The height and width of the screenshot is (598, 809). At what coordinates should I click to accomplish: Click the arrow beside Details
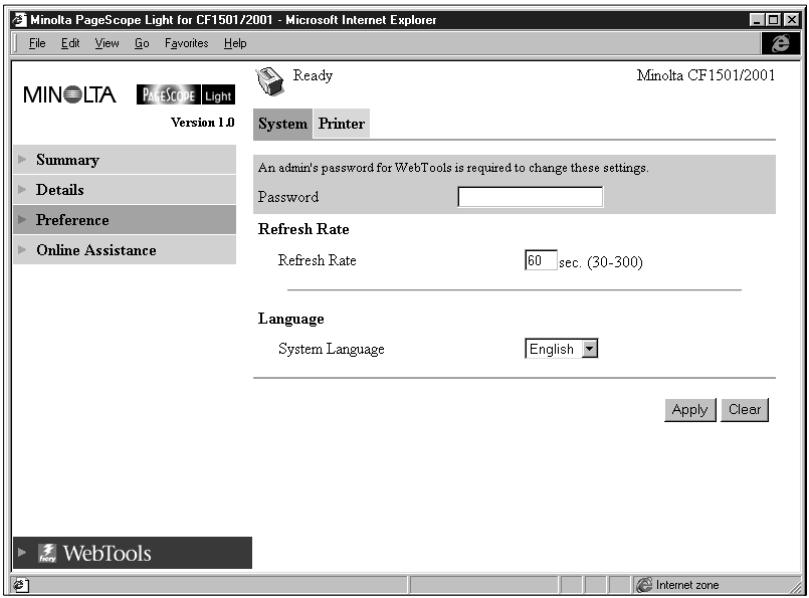[22, 189]
